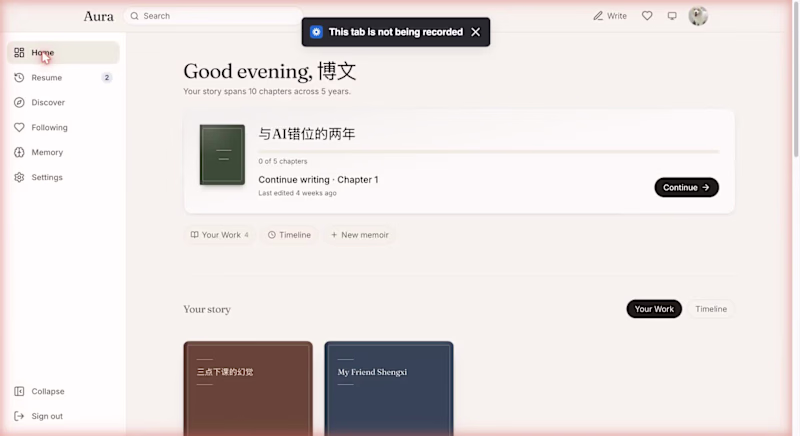800x436 pixels.
Task: Click the Timeline chip with clock icon
Action: tap(289, 235)
